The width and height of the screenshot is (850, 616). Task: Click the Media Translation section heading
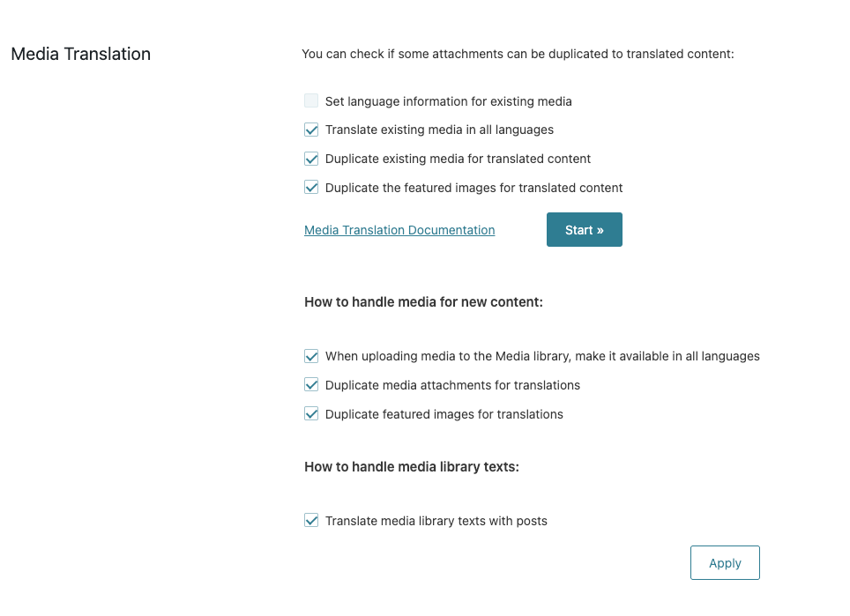click(x=81, y=54)
